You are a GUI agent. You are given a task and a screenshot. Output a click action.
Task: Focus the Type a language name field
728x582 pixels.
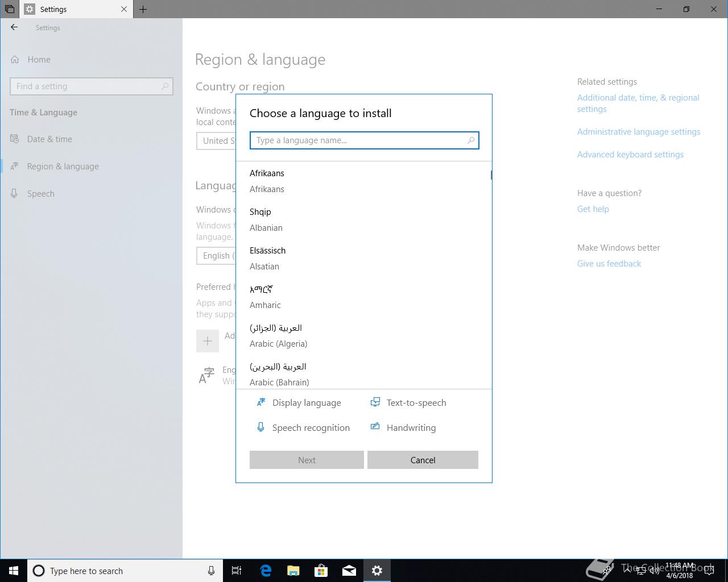coord(364,140)
